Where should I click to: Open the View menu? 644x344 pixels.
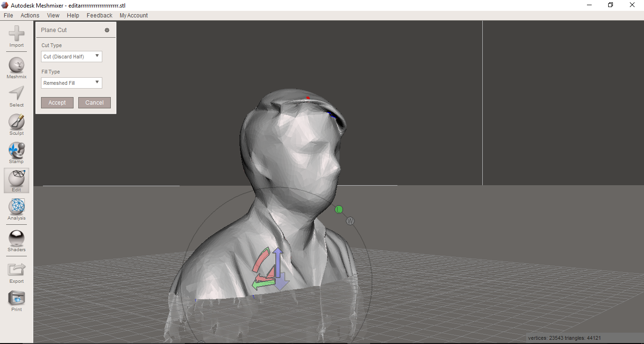click(x=53, y=16)
